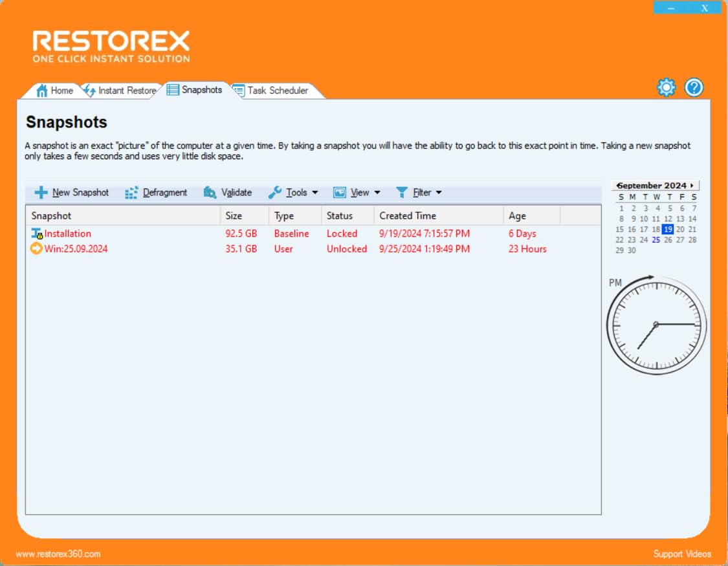The height and width of the screenshot is (566, 728).
Task: Click the Win:25.09.2024 snapshot orange icon
Action: tap(37, 248)
